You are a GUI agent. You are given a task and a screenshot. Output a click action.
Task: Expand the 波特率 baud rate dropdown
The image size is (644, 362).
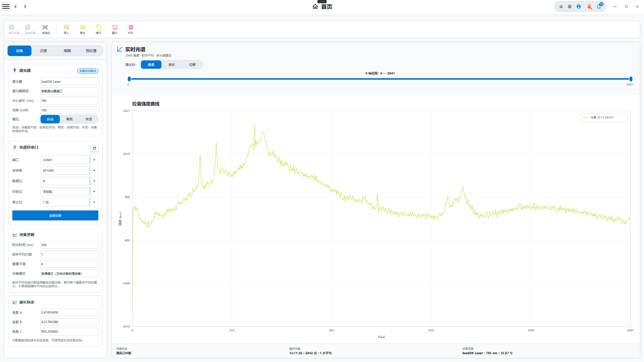(94, 170)
